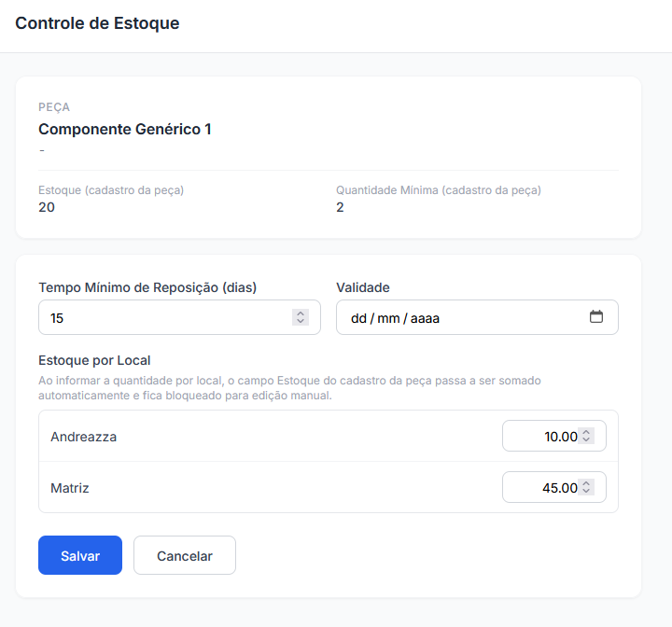Click the Controle de Estoque page title
The height and width of the screenshot is (627, 672).
[97, 23]
